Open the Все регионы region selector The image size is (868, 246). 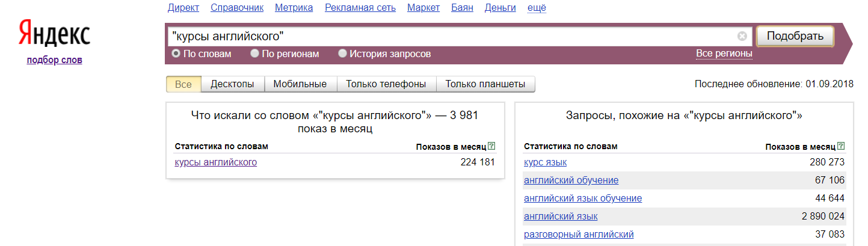tap(724, 54)
